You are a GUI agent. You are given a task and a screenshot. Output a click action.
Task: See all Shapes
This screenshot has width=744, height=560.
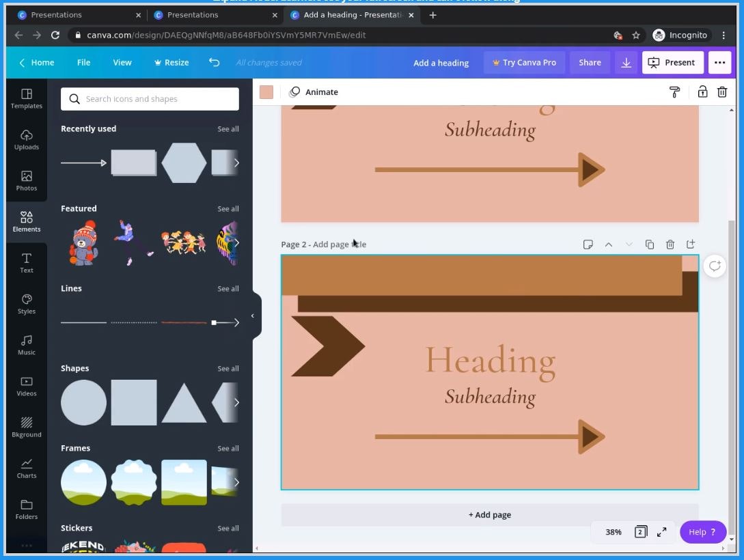pos(228,368)
